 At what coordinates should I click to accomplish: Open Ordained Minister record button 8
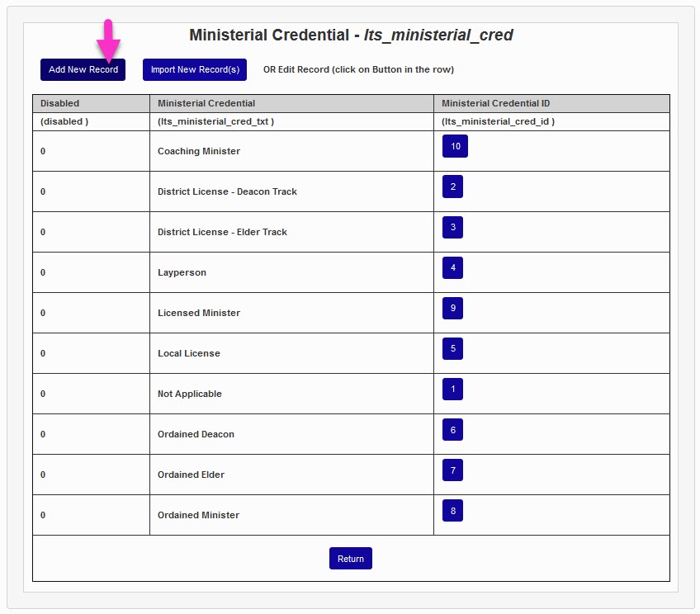click(452, 510)
